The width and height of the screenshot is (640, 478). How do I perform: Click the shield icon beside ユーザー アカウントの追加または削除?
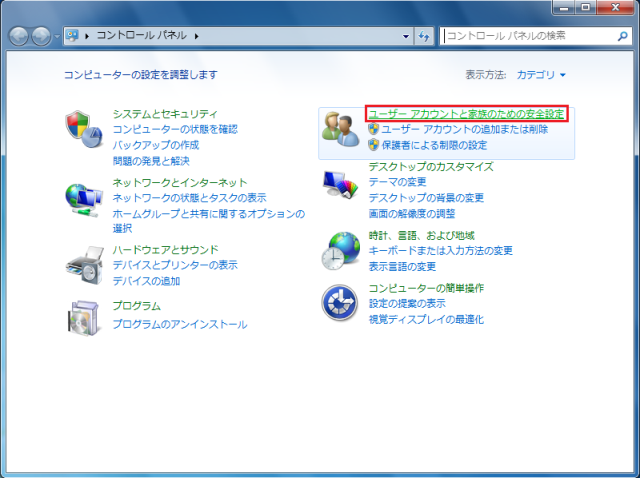pos(373,129)
